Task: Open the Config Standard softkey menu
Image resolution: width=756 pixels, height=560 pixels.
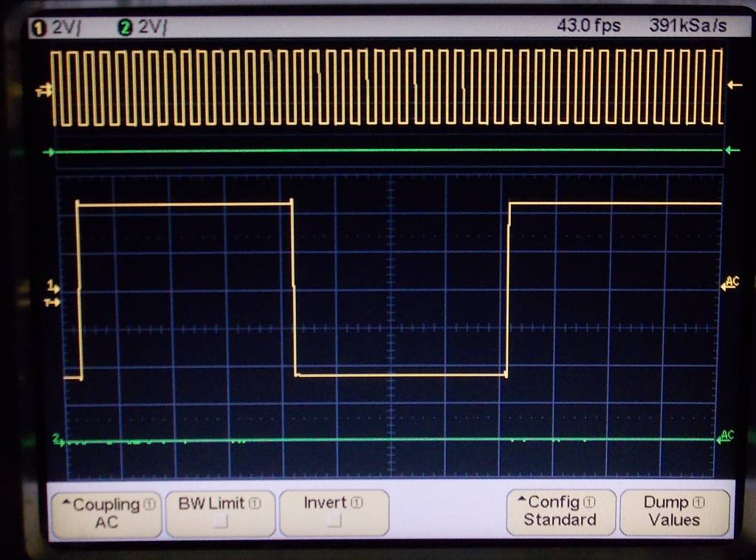Action: [x=561, y=512]
